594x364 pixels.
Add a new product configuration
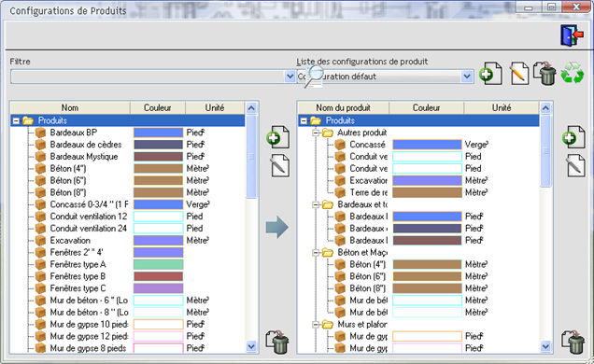pyautogui.click(x=491, y=74)
